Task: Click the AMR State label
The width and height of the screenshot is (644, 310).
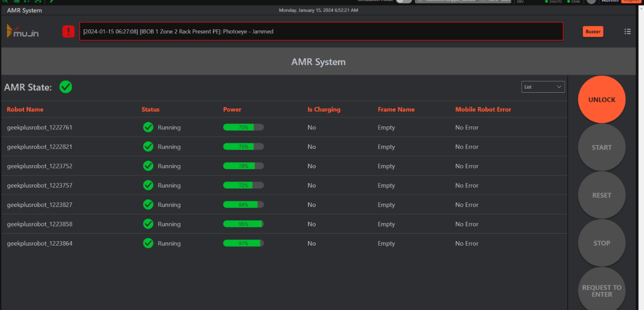Action: [28, 87]
